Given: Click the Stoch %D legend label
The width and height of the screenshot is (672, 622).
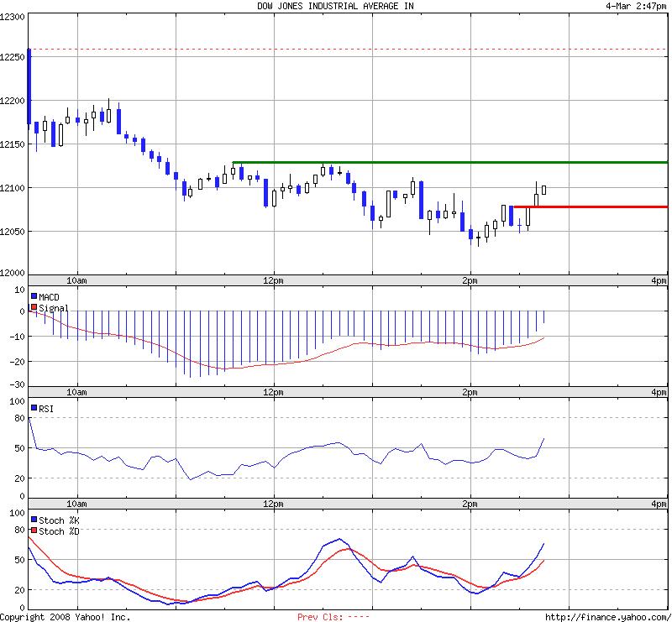Looking at the screenshot, I should 59,531.
